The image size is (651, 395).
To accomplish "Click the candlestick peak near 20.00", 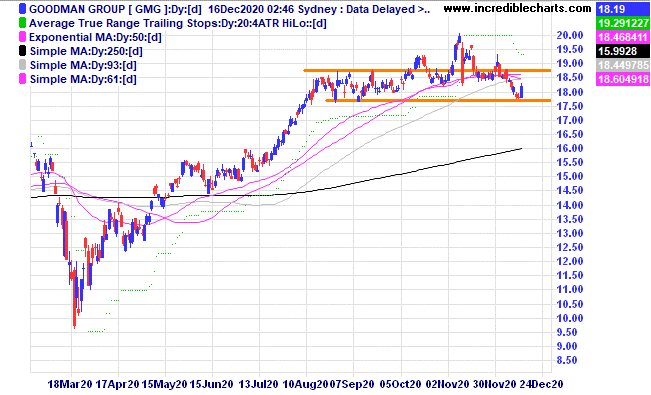I will (459, 40).
